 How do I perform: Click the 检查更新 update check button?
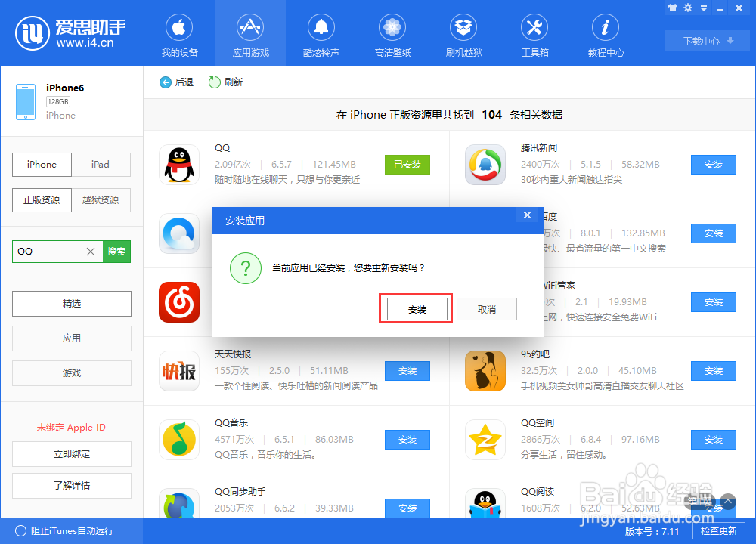click(x=718, y=531)
